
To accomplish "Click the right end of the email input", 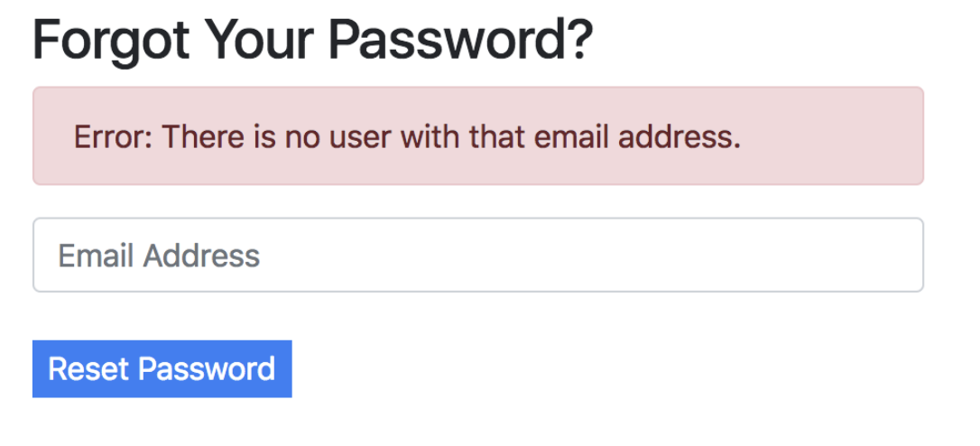I will click(x=893, y=256).
